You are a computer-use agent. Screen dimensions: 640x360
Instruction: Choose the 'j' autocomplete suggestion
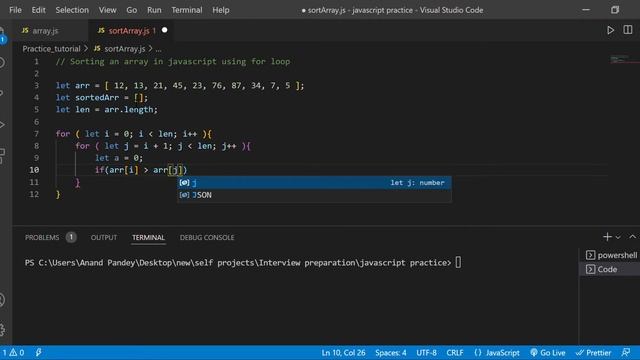[x=315, y=182]
